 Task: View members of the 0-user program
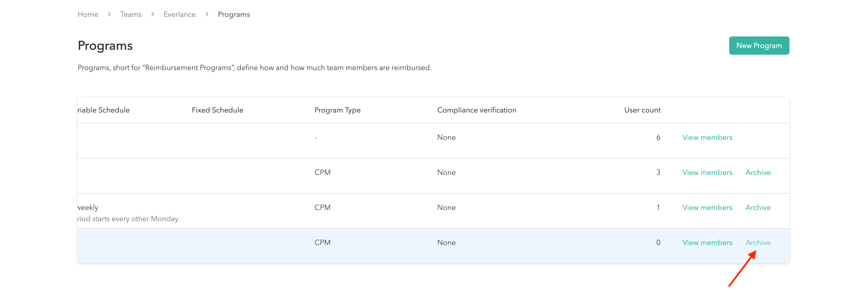707,243
